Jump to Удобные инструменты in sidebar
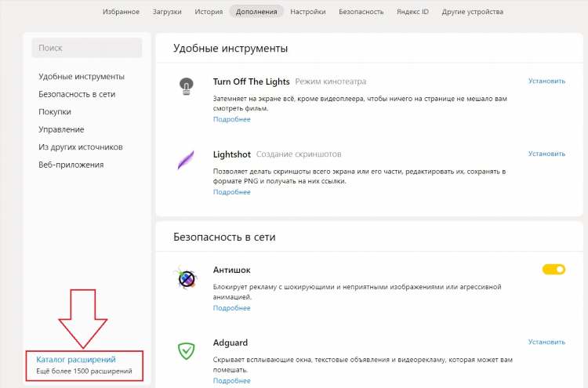This screenshot has height=388, width=588. point(82,77)
